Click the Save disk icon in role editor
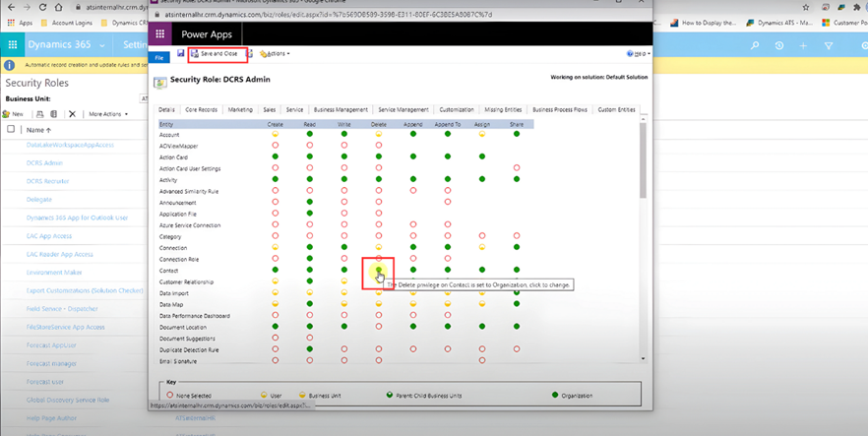This screenshot has height=436, width=868. pyautogui.click(x=180, y=53)
